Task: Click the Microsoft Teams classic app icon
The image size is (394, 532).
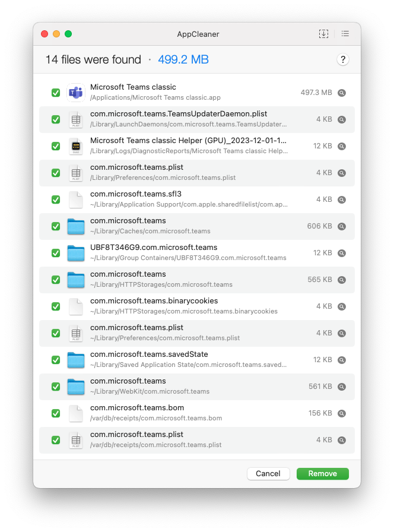Action: click(x=76, y=92)
